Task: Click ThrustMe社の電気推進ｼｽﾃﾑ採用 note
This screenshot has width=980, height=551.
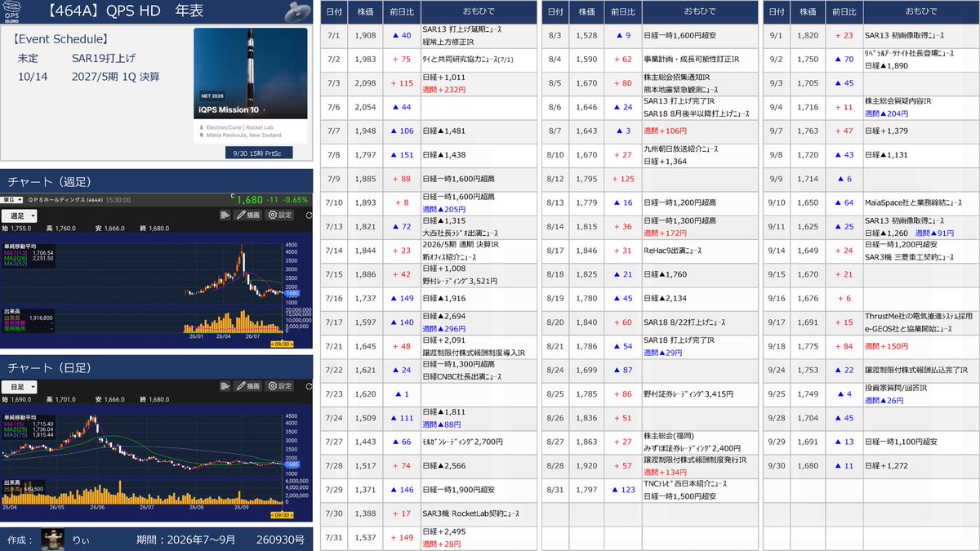Action: point(919,316)
